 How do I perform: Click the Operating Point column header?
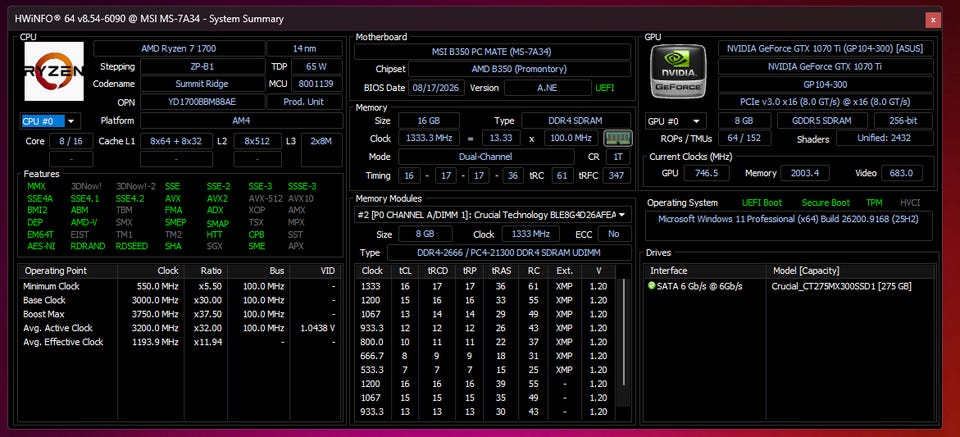tap(68, 271)
